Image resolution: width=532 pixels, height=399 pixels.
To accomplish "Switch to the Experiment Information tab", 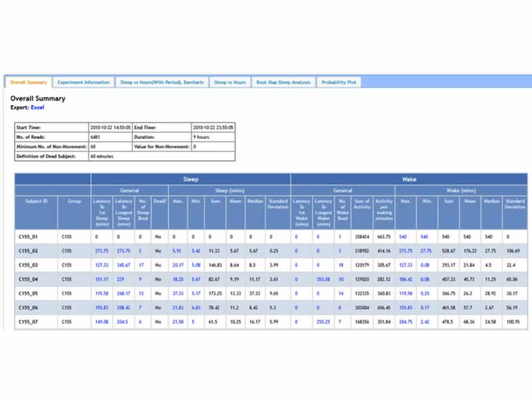I will (83, 82).
